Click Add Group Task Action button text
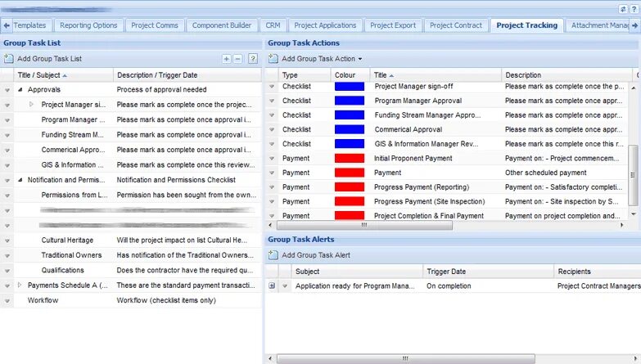 pyautogui.click(x=318, y=59)
